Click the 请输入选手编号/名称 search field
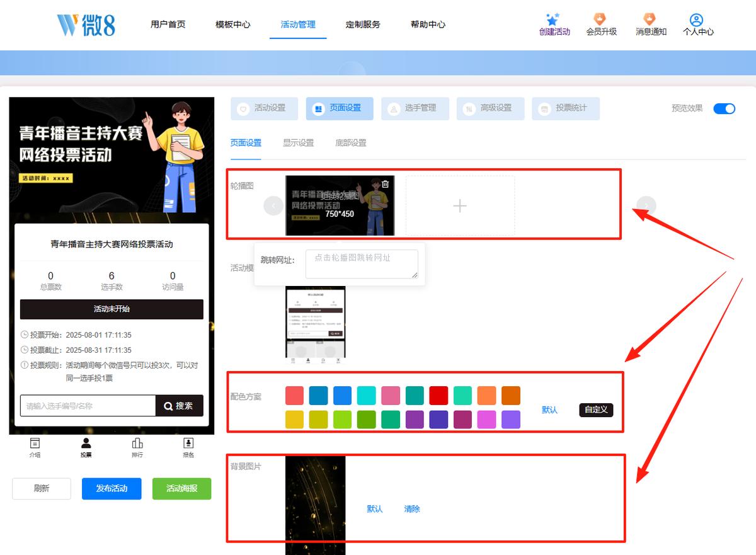 coord(88,406)
